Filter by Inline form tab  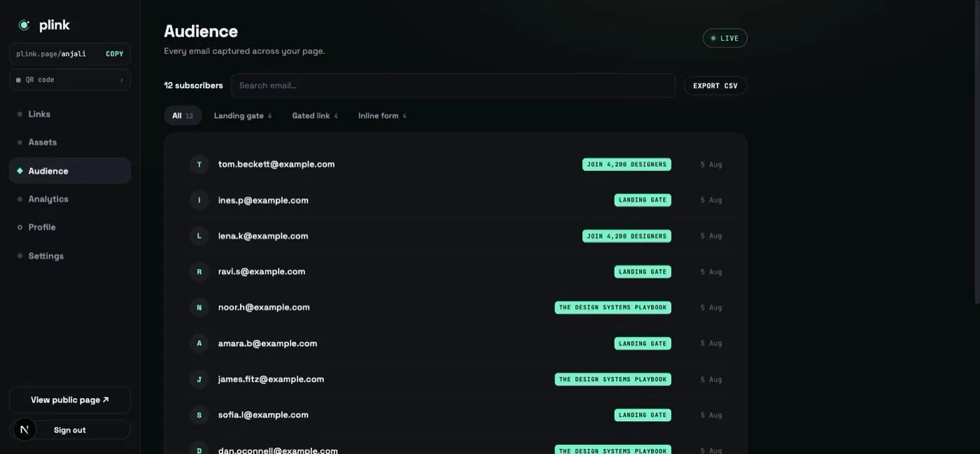(382, 116)
